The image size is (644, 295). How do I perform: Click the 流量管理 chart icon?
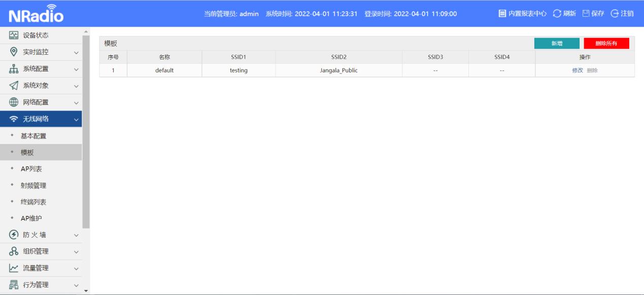[x=14, y=268]
